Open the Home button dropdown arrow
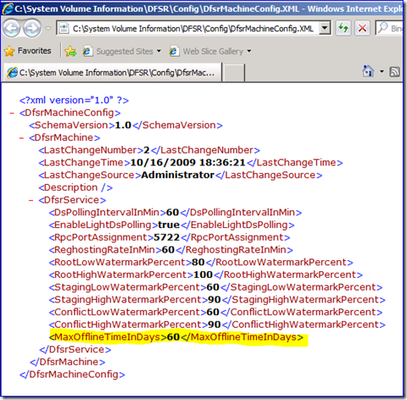 (x=382, y=71)
